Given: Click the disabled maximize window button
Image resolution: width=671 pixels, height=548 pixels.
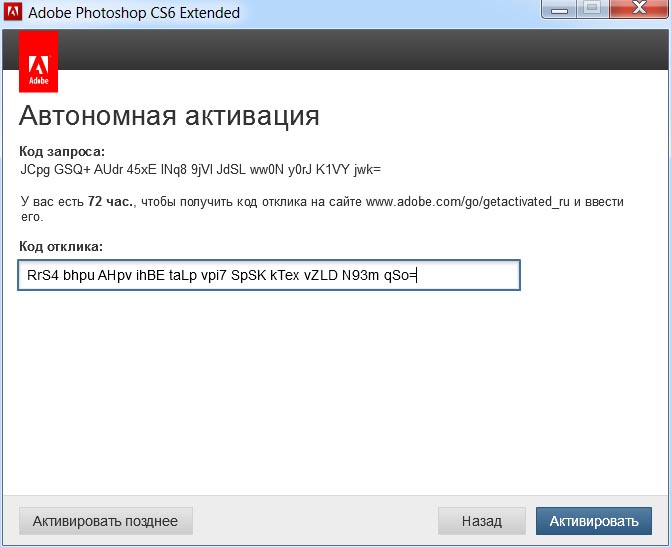Looking at the screenshot, I should 591,11.
